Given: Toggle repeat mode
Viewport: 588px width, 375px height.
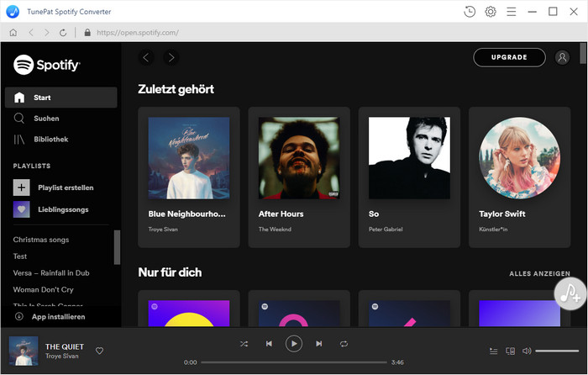Looking at the screenshot, I should coord(344,343).
